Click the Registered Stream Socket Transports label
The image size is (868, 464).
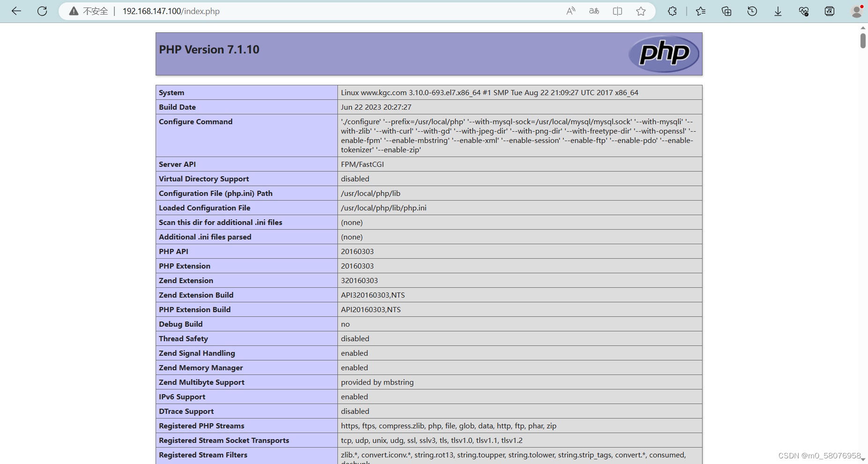click(224, 441)
